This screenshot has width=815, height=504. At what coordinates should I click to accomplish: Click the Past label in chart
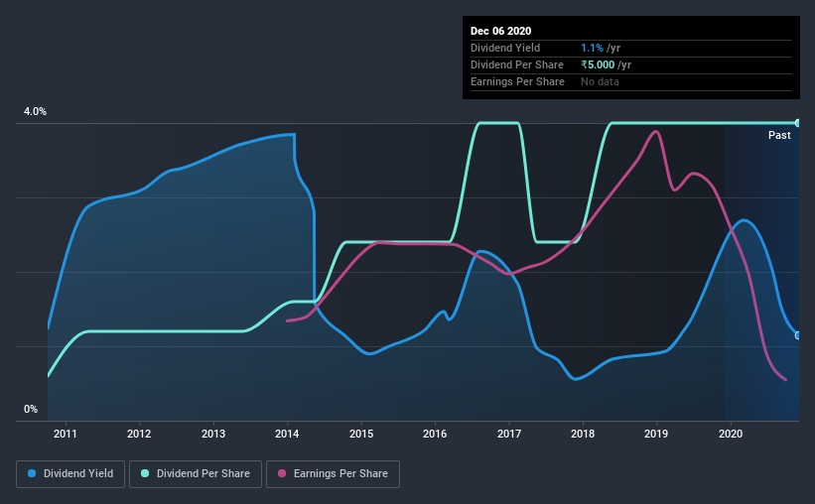point(779,136)
